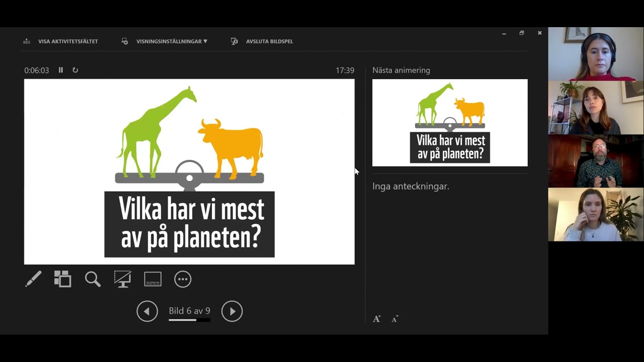
Task: Open more slideshow options ellipsis
Action: click(x=183, y=279)
